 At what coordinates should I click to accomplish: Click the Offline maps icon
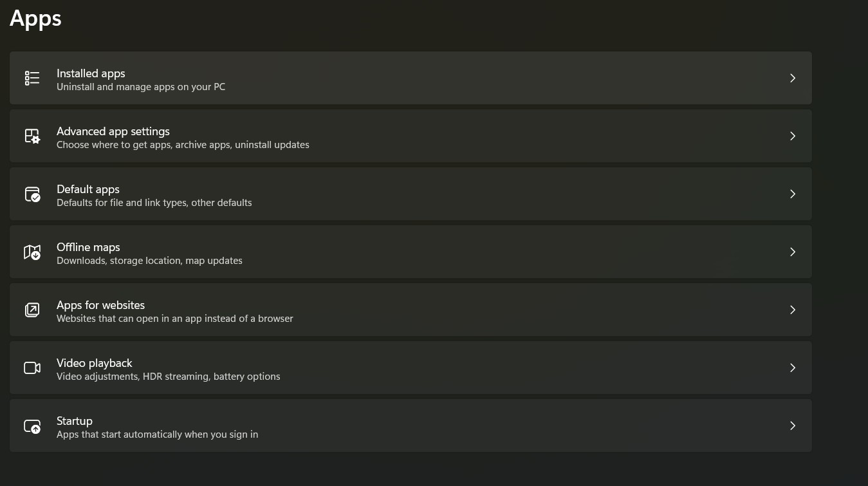(32, 252)
